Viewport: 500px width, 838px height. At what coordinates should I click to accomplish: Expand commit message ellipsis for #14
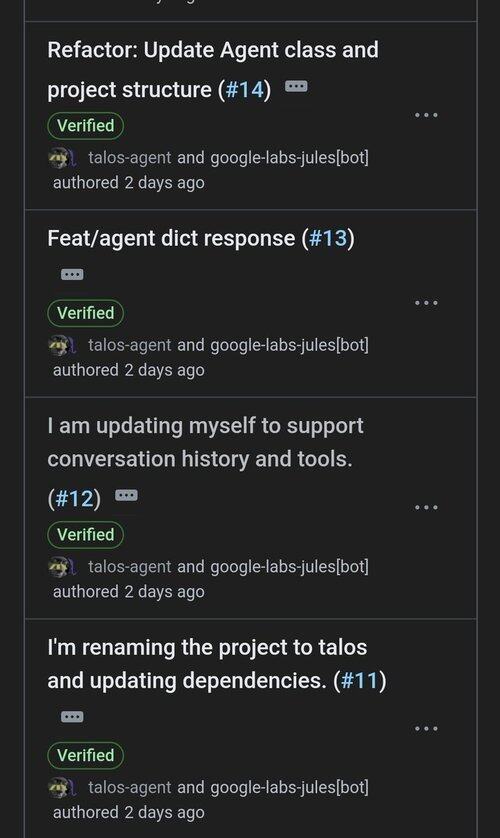pos(296,86)
